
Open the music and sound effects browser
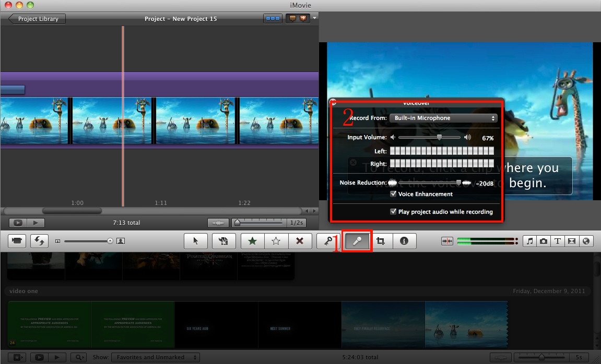click(529, 241)
